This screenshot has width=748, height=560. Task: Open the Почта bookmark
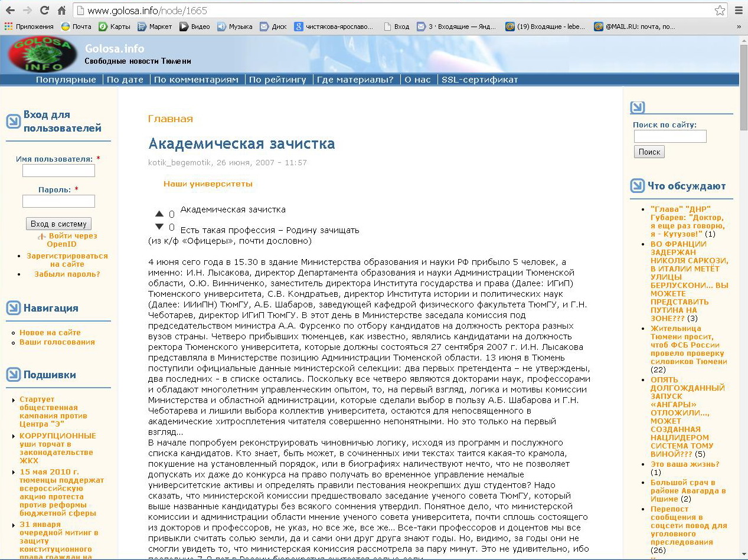(76, 27)
